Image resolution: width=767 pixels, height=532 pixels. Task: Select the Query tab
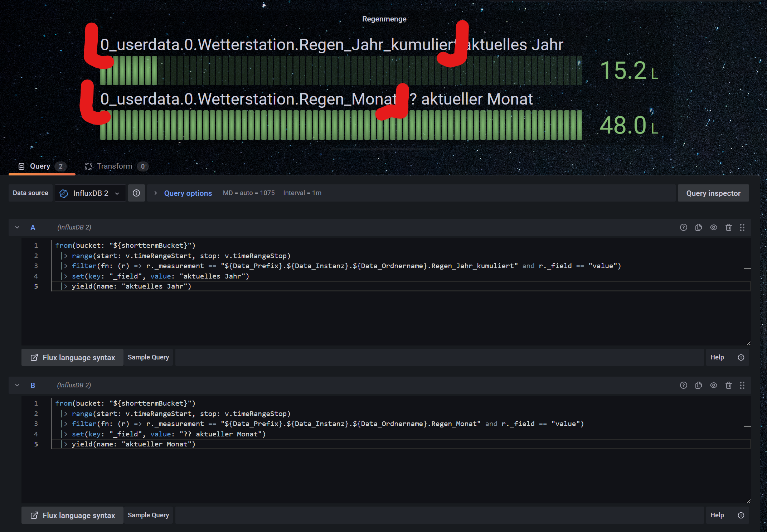pos(40,166)
